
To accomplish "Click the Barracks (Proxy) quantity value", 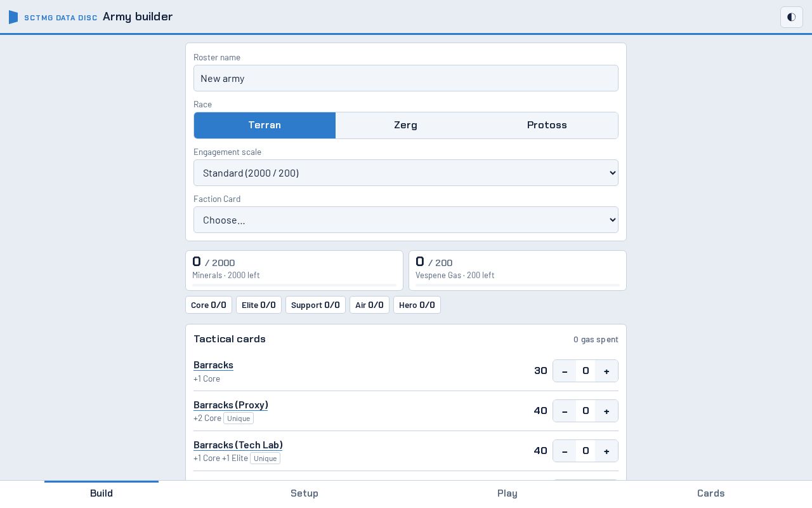I will tap(586, 411).
